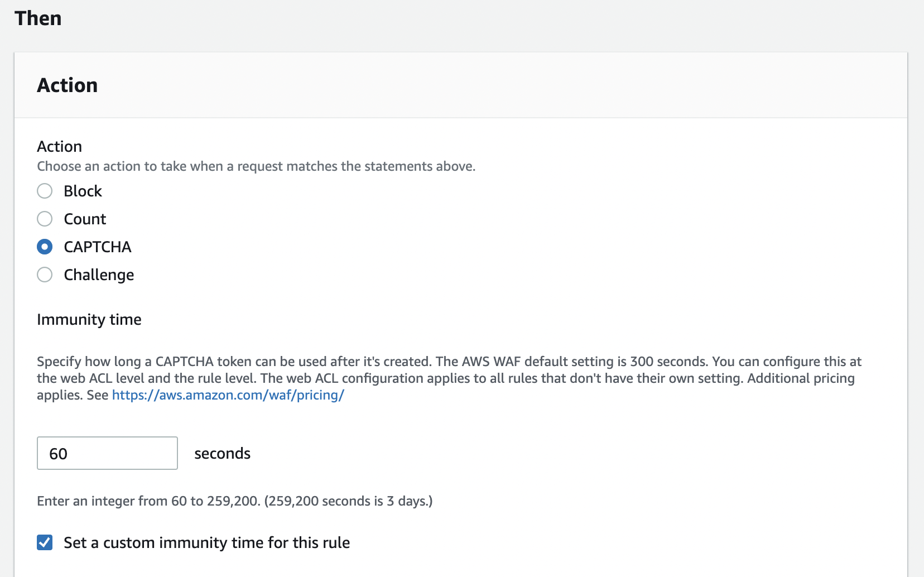The image size is (924, 577).
Task: Click the Action panel header title
Action: [x=68, y=85]
